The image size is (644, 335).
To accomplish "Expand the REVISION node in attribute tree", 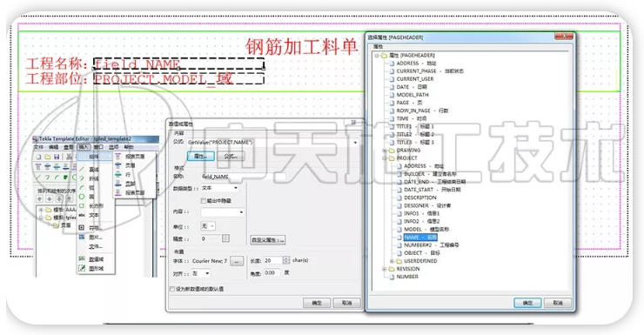I will pyautogui.click(x=385, y=269).
